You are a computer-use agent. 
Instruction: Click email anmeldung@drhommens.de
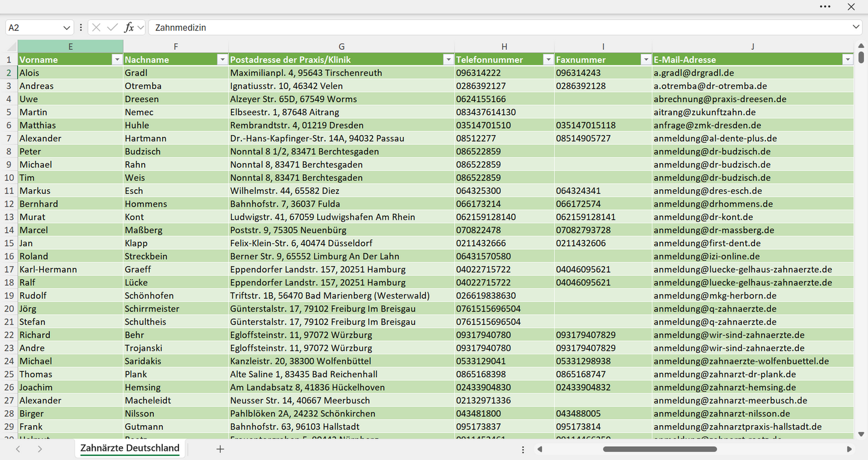753,204
